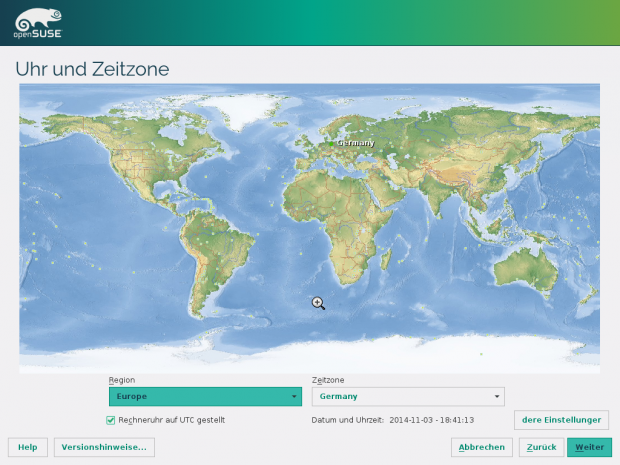Toggle the Rechneruhr auf UTC gestellt checkbox
This screenshot has width=620, height=465.
[x=111, y=420]
